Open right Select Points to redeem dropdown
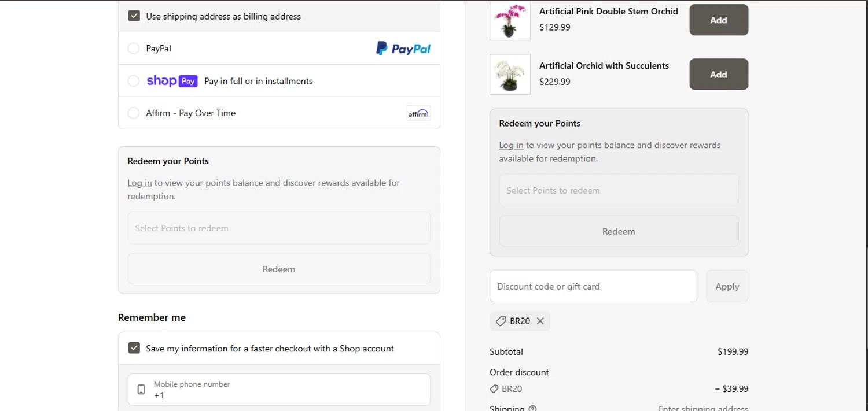Image resolution: width=868 pixels, height=411 pixels. [619, 190]
